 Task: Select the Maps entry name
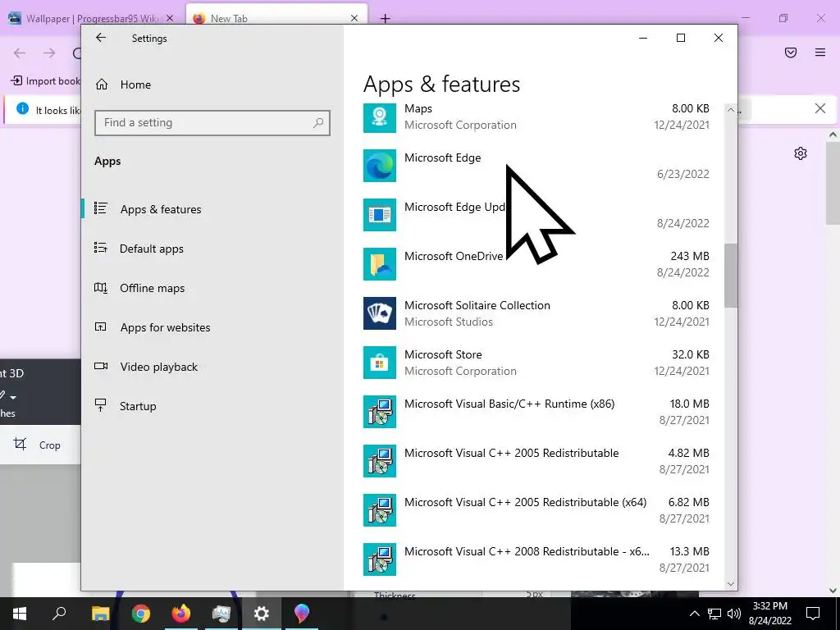418,109
